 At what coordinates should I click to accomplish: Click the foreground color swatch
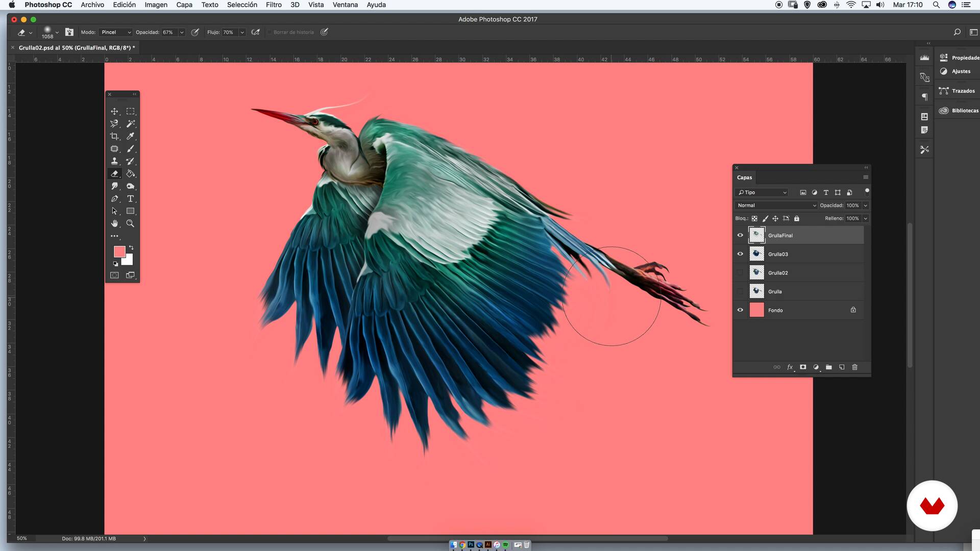[x=118, y=251]
